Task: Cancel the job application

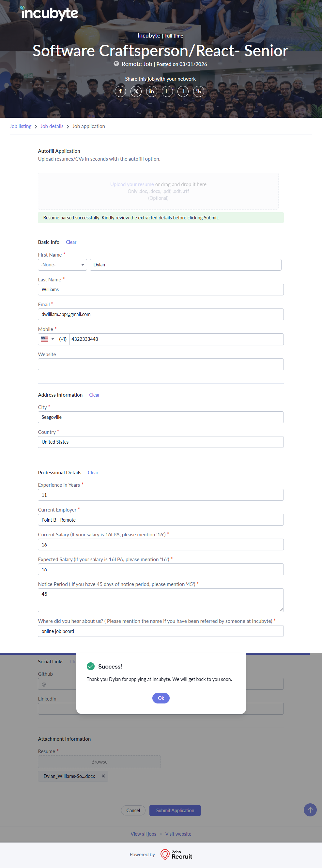Action: (x=133, y=810)
